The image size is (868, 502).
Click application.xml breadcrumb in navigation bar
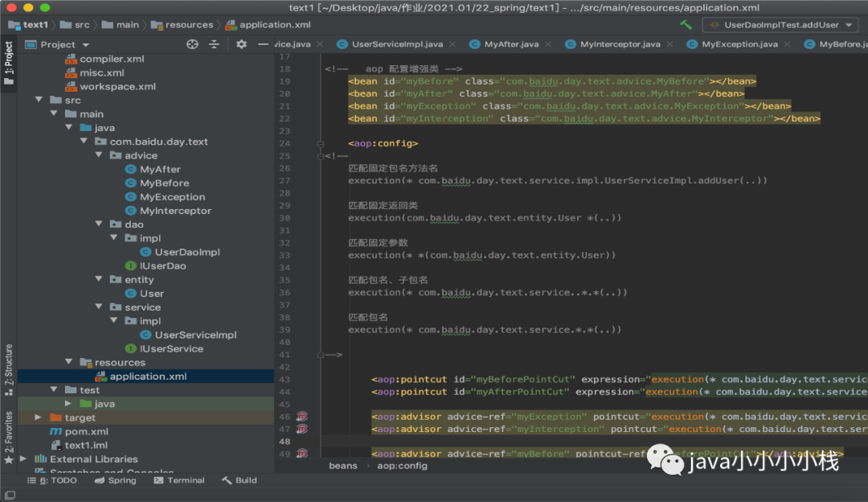(268, 25)
